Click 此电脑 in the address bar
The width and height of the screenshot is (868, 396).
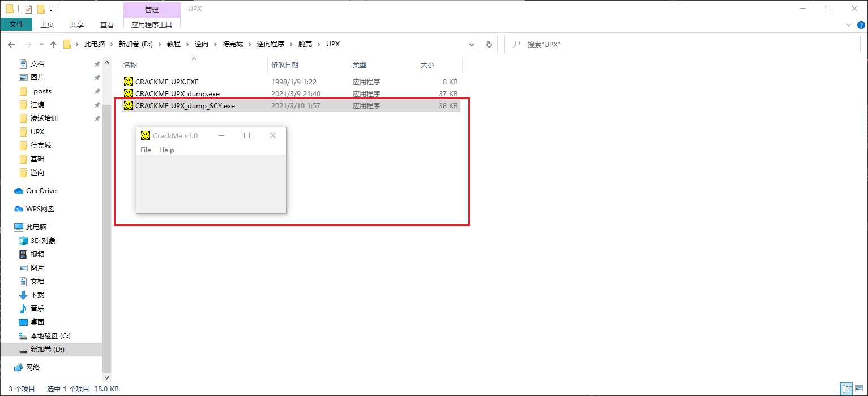[95, 44]
